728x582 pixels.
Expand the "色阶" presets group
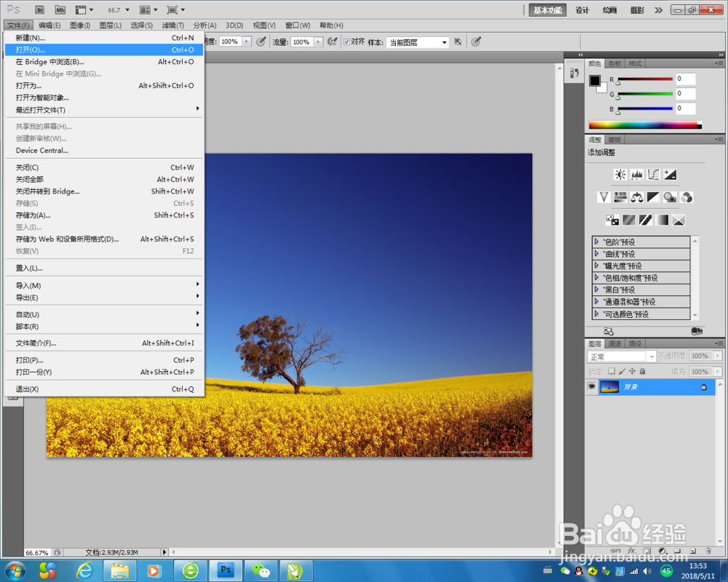coord(597,242)
